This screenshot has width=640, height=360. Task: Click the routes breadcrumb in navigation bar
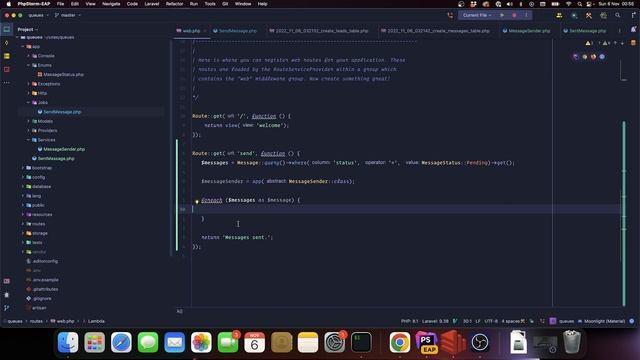(36, 321)
